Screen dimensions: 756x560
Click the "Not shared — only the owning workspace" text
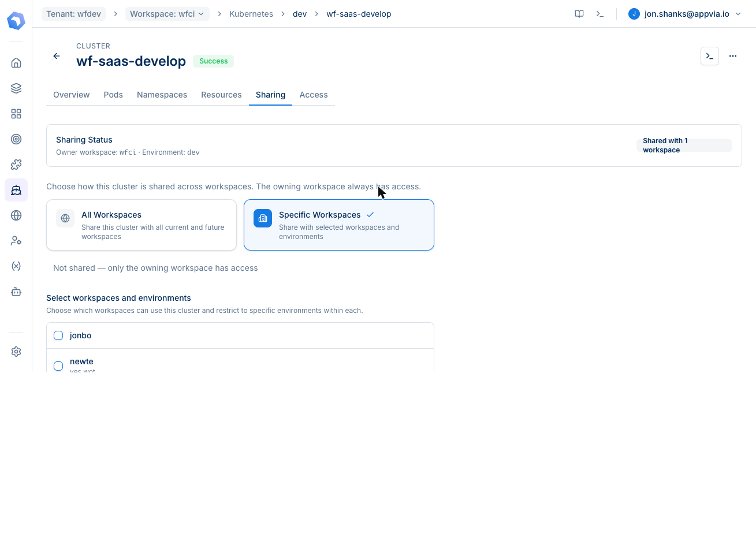155,268
